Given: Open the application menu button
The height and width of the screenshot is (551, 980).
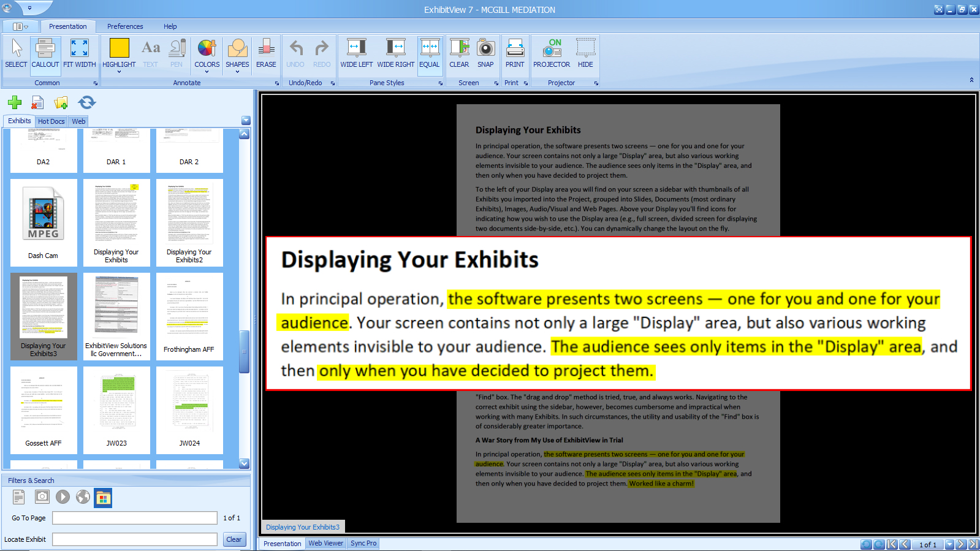Looking at the screenshot, I should click(20, 26).
